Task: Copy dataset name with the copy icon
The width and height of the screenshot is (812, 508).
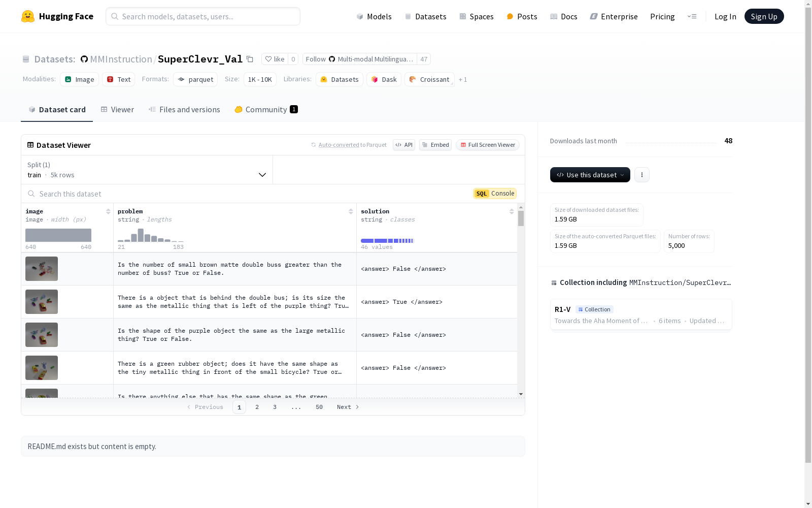Action: pos(250,59)
